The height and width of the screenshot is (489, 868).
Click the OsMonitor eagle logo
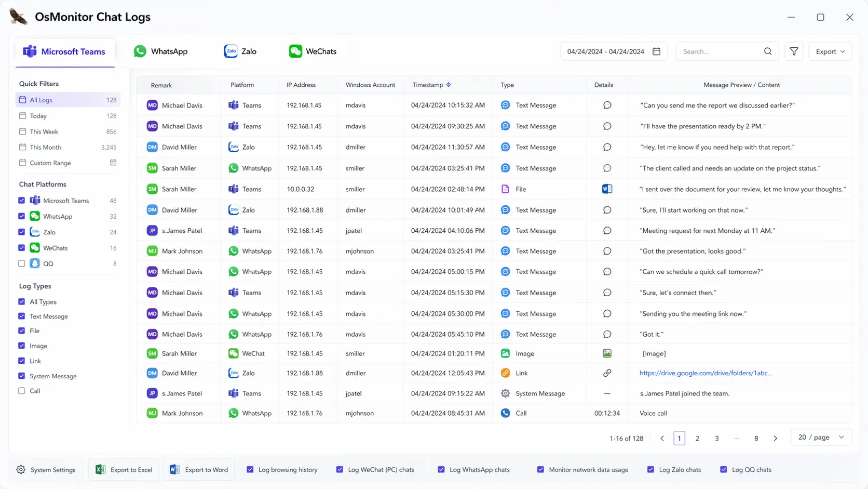(x=19, y=17)
